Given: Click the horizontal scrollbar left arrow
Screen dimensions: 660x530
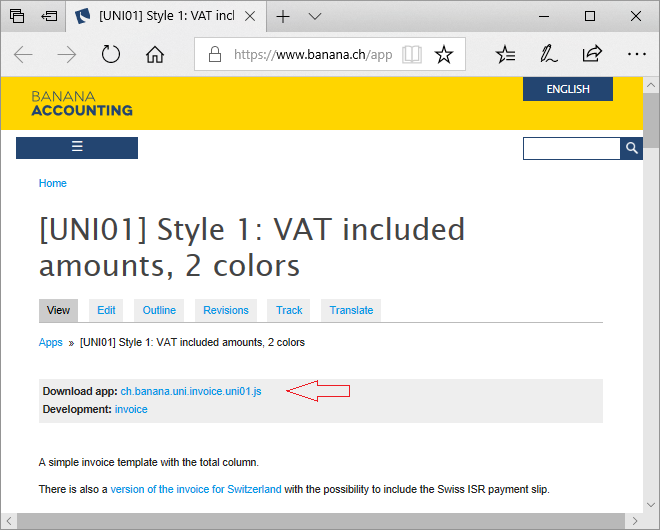Looking at the screenshot, I should click(x=9, y=521).
